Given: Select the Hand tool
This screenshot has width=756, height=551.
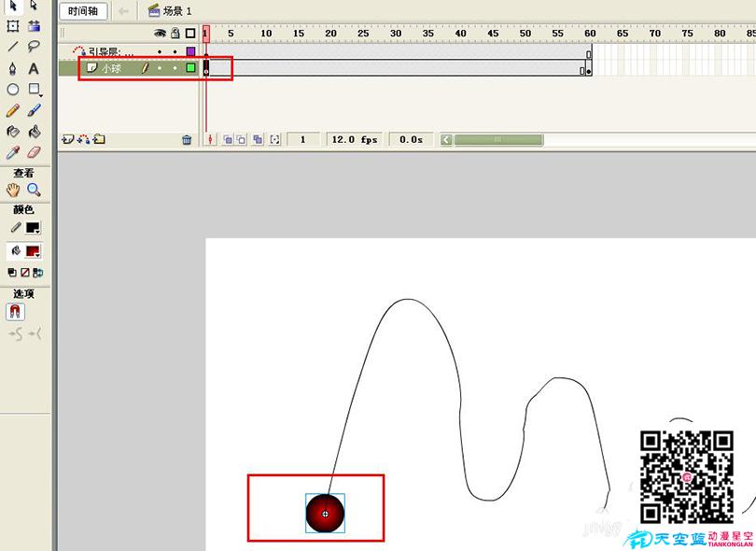Looking at the screenshot, I should 13,190.
